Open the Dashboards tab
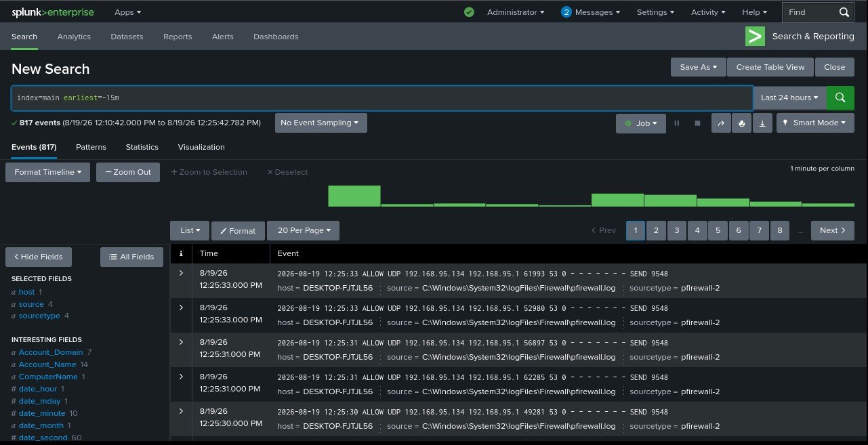This screenshot has height=445, width=868. (x=276, y=37)
